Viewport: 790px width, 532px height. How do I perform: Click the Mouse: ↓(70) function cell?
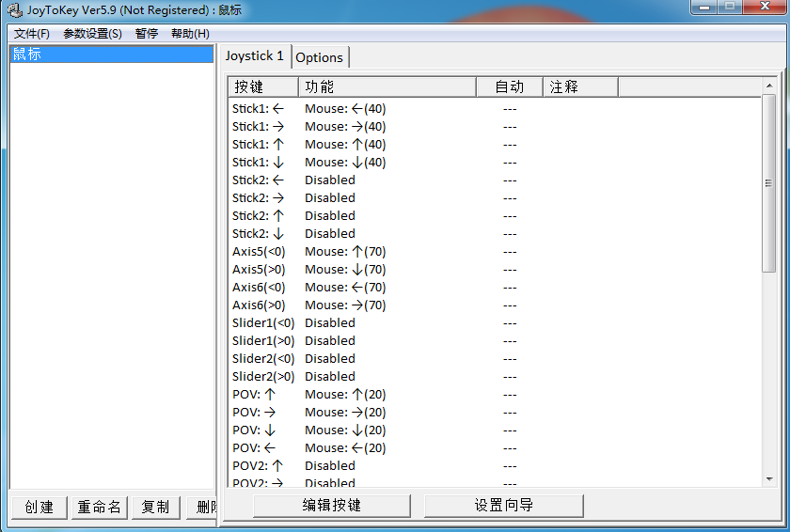(345, 269)
